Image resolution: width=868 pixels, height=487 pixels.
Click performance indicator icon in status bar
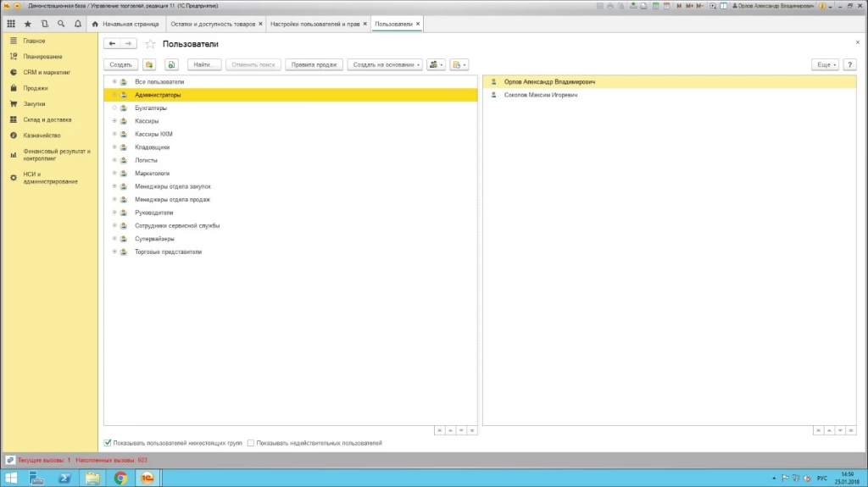pos(10,460)
